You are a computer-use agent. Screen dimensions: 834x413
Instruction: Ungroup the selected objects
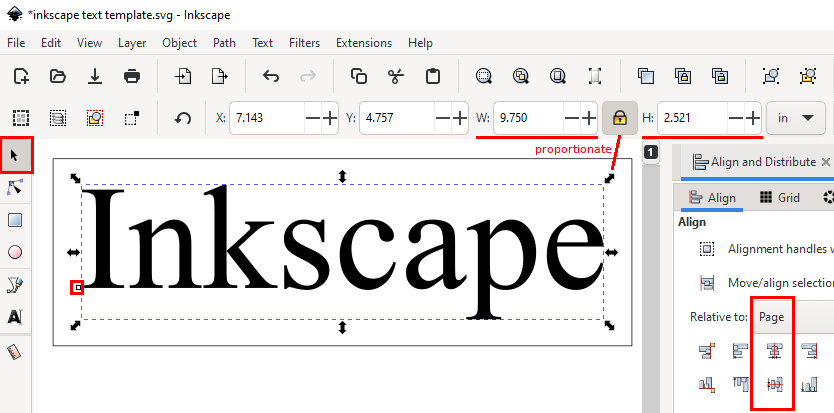point(808,76)
